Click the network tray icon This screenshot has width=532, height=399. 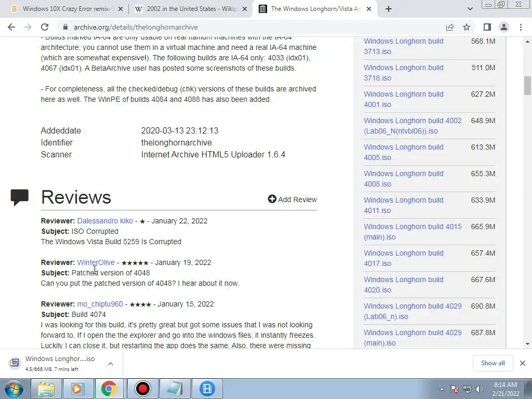[467, 389]
